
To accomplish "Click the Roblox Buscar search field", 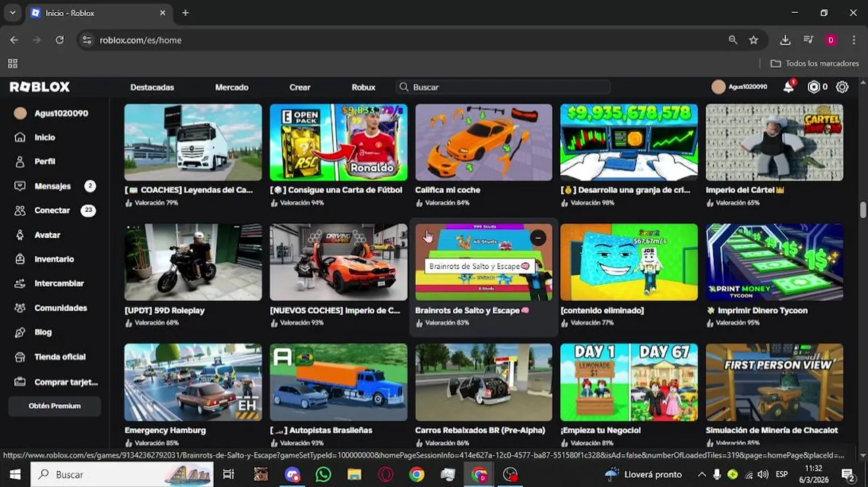I will pos(503,87).
